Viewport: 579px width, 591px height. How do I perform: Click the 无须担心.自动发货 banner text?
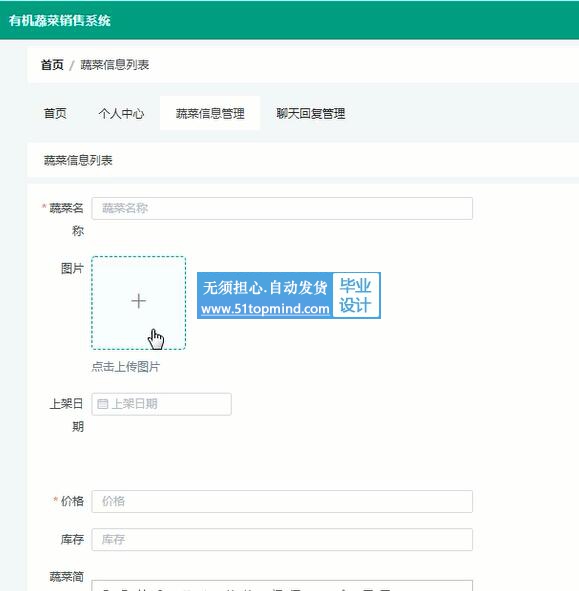(265, 288)
